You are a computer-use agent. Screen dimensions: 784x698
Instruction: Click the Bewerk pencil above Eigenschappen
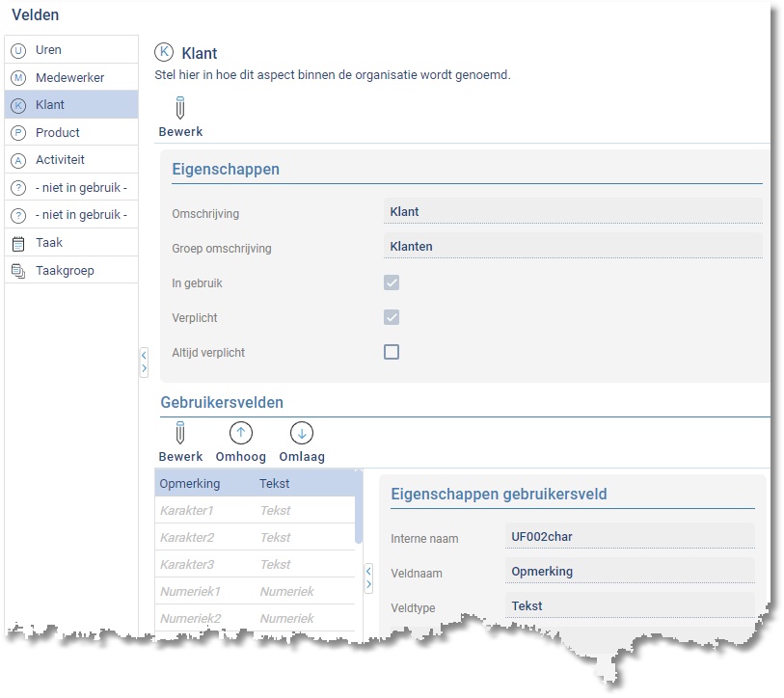180,108
